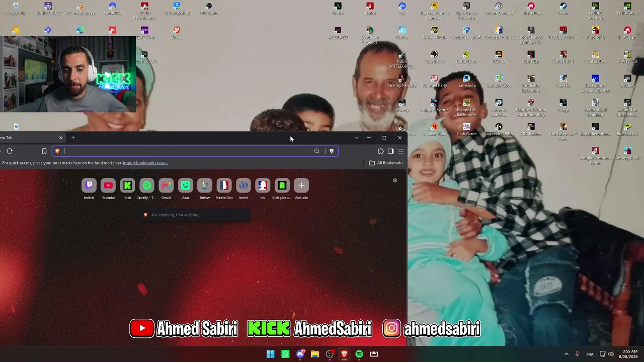The width and height of the screenshot is (644, 362).
Task: Select the Marvel Rivals desktop icon
Action: click(434, 33)
